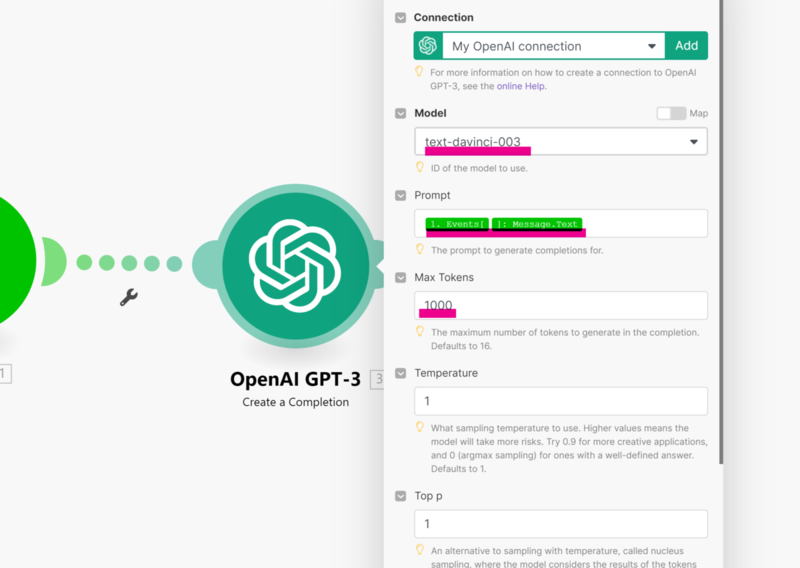
Task: Click the 'OpenAI GPT-3' module title
Action: 295,379
